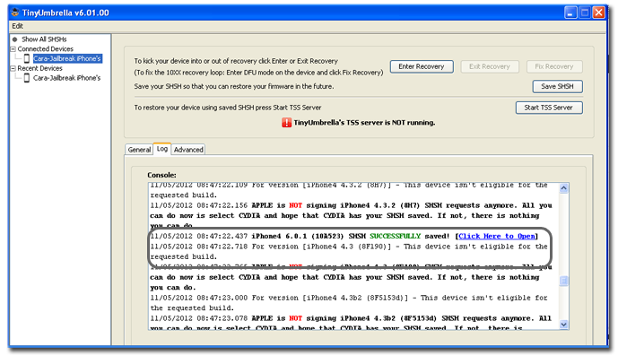Collapse the Recent Devices tree node
Screen dimensions: 618x364
point(13,68)
